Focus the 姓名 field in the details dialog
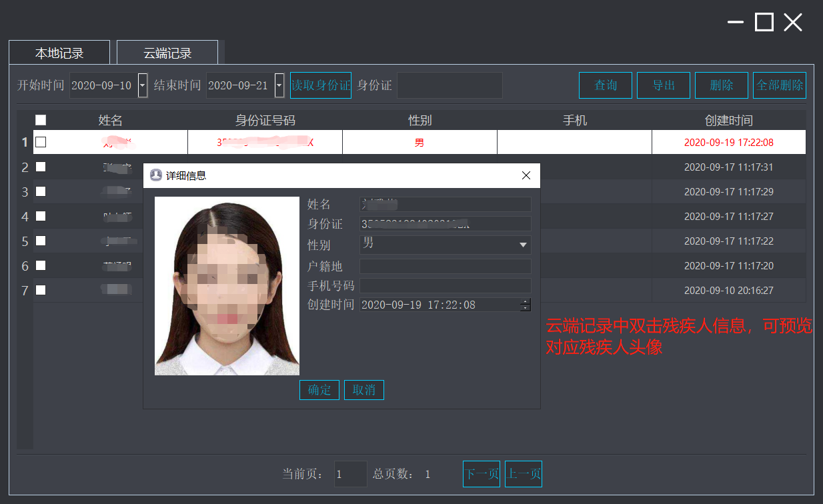 pos(446,204)
